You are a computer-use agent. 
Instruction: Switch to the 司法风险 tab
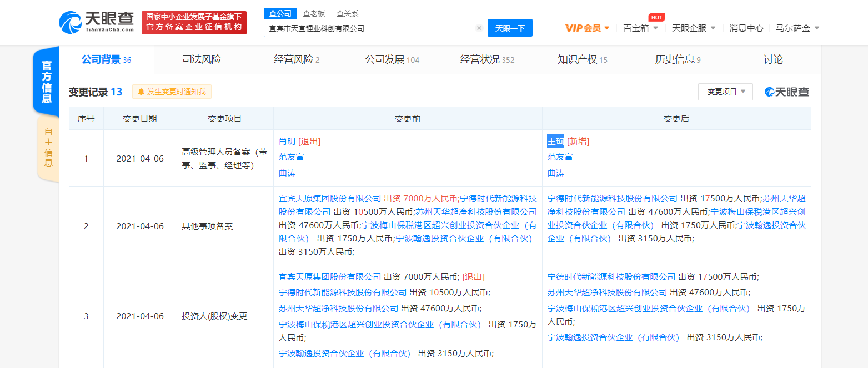202,59
